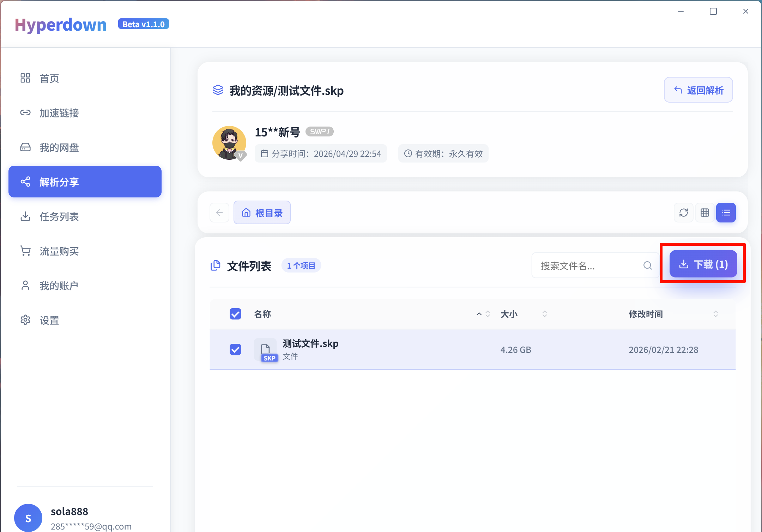This screenshot has width=762, height=532.
Task: Maximize the Hyperdown window
Action: point(713,11)
